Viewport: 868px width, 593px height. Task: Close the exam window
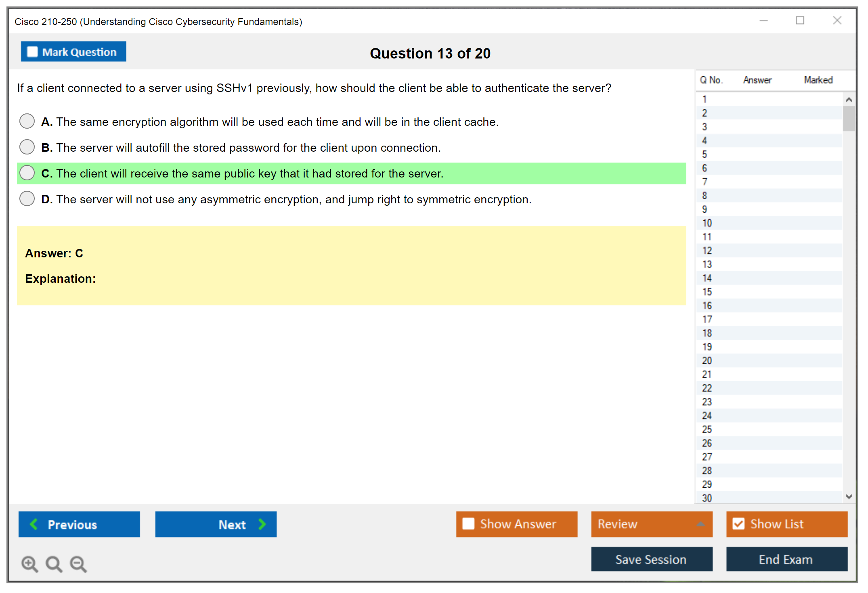pyautogui.click(x=837, y=21)
